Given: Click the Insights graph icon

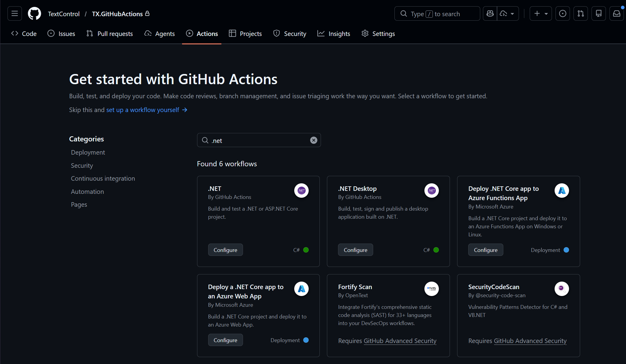Looking at the screenshot, I should coord(321,34).
